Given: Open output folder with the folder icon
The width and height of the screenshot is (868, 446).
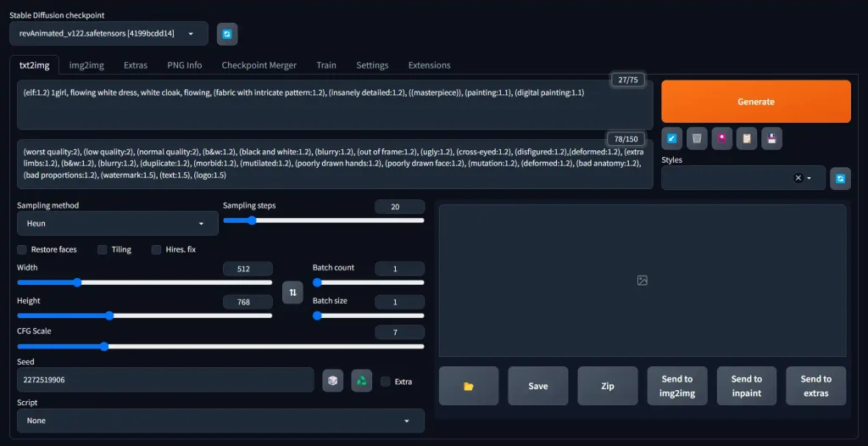Looking at the screenshot, I should tap(468, 387).
